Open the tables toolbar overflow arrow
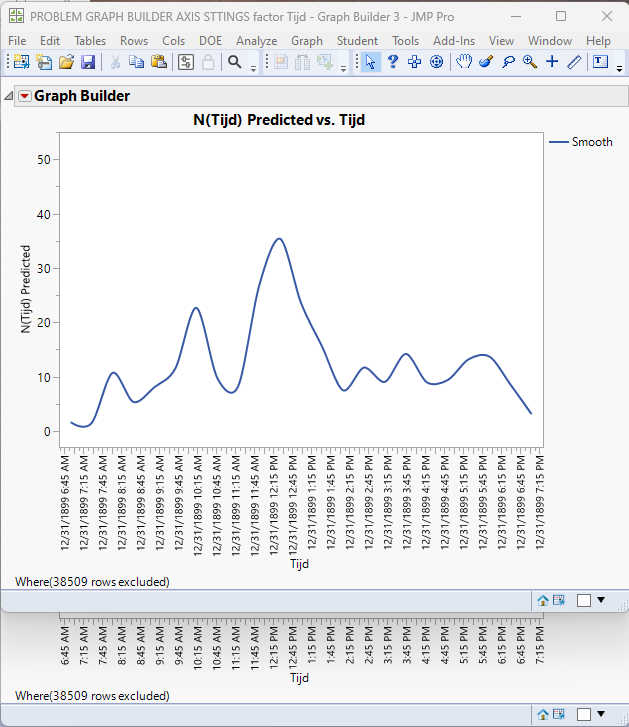629x727 pixels. [x=343, y=69]
